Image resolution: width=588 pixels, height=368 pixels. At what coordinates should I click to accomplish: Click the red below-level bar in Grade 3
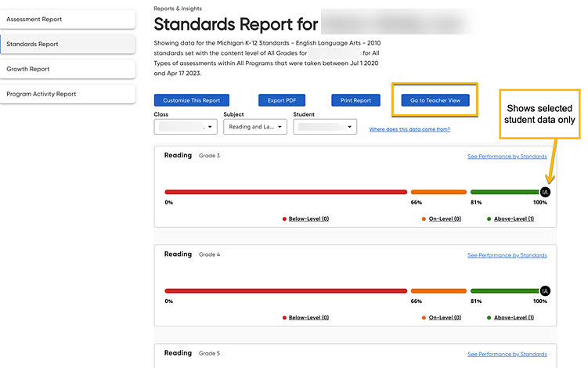[x=286, y=192]
